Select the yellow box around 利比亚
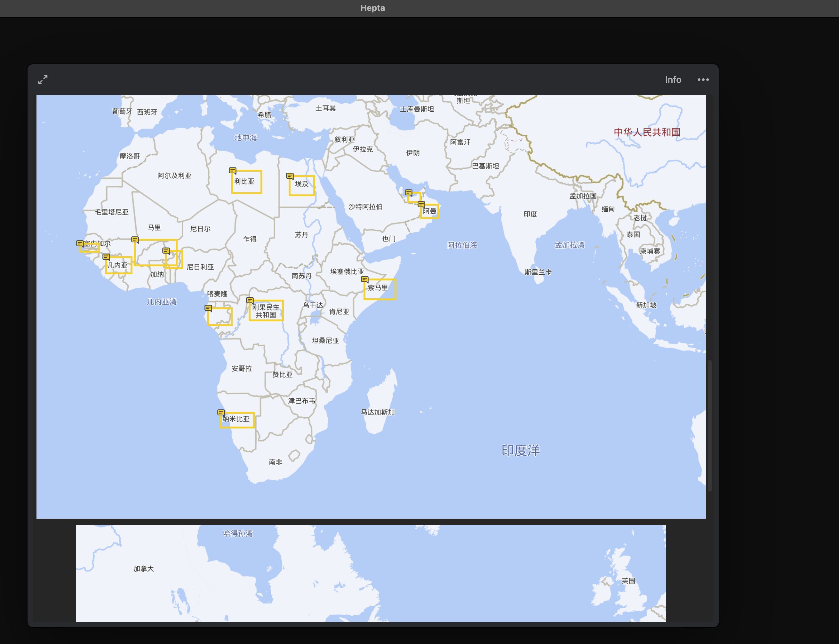This screenshot has height=644, width=839. (247, 182)
